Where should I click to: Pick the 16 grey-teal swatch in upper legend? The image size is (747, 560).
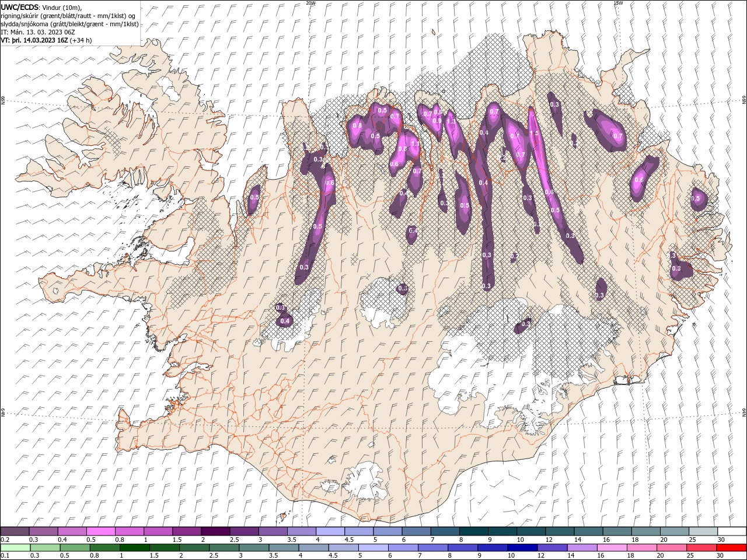click(617, 531)
